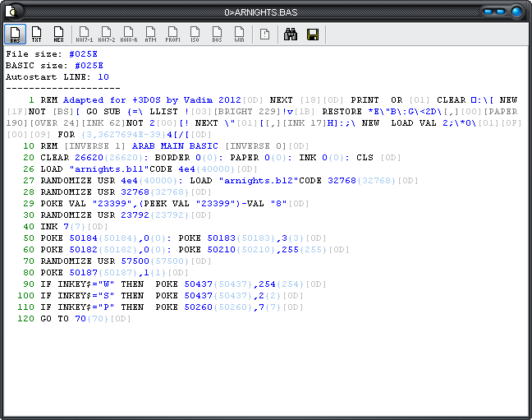Select the KOI7-1 encoding icon

tap(85, 34)
